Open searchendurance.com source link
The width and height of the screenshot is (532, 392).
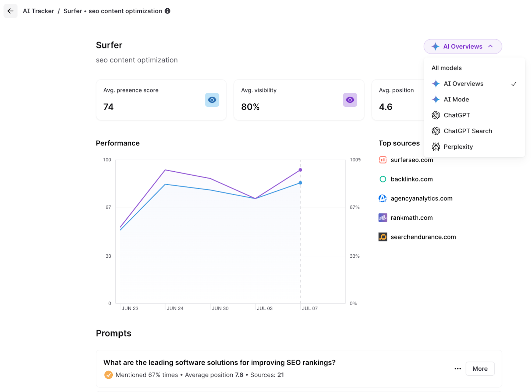pyautogui.click(x=423, y=237)
